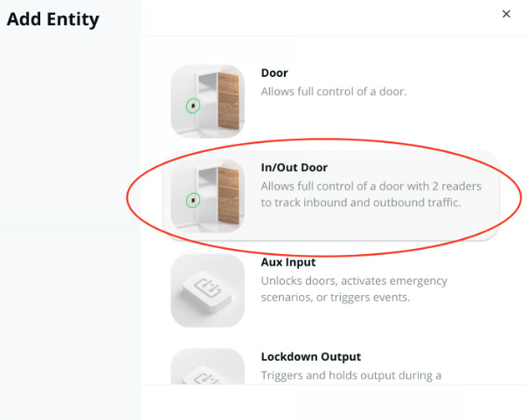The width and height of the screenshot is (527, 420).
Task: Click the Door entity thumbnail image
Action: 207,101
